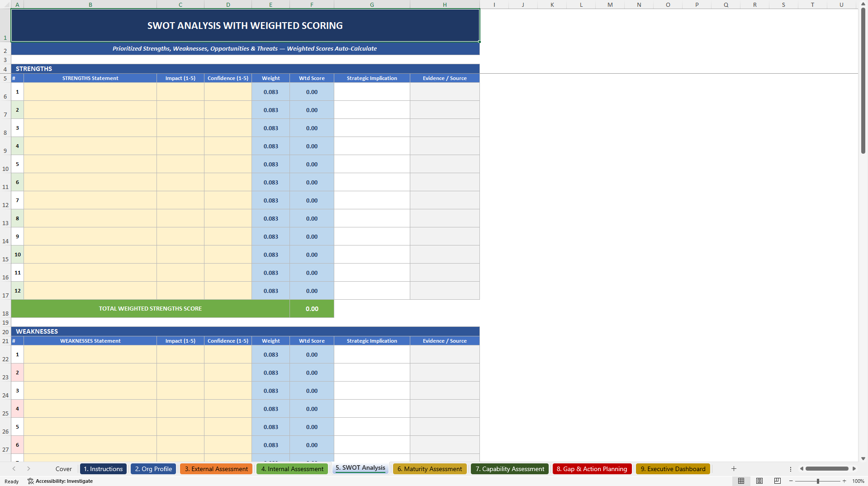Click zoom in plus icon
This screenshot has width=868, height=486.
point(844,481)
